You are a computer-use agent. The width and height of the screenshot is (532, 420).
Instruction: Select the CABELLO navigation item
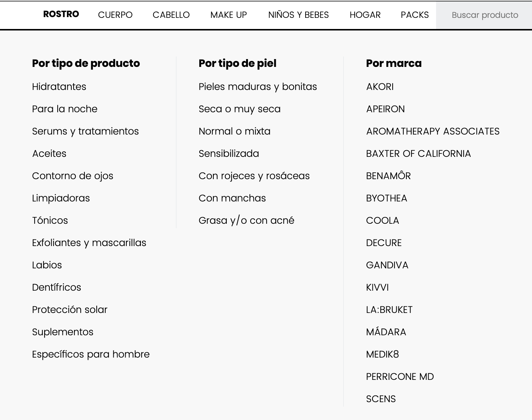tap(171, 15)
